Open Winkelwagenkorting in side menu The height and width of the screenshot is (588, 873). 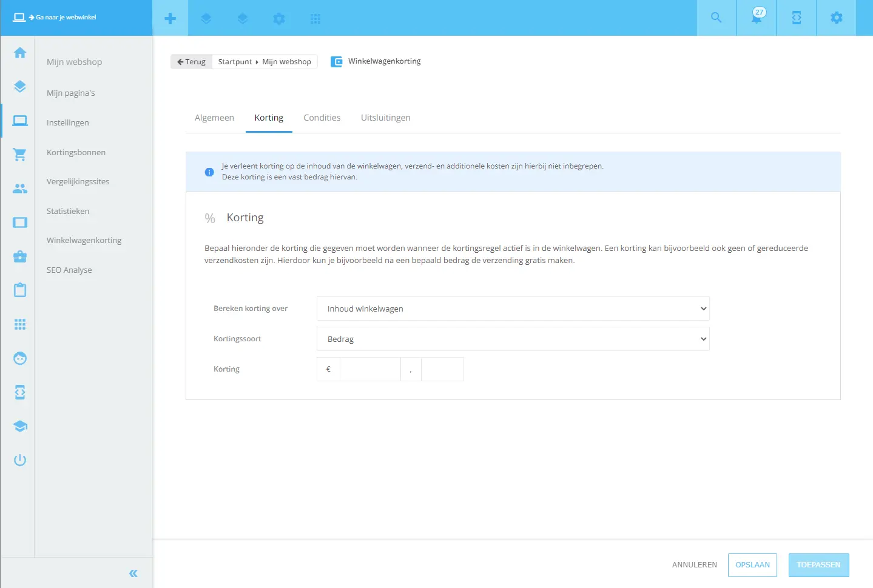(x=84, y=240)
